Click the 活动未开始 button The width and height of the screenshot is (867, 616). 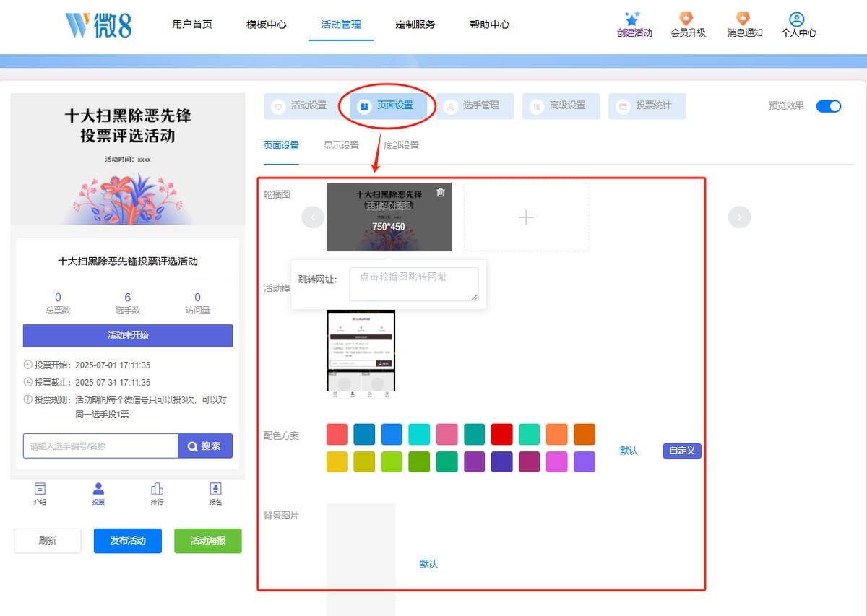pos(128,336)
